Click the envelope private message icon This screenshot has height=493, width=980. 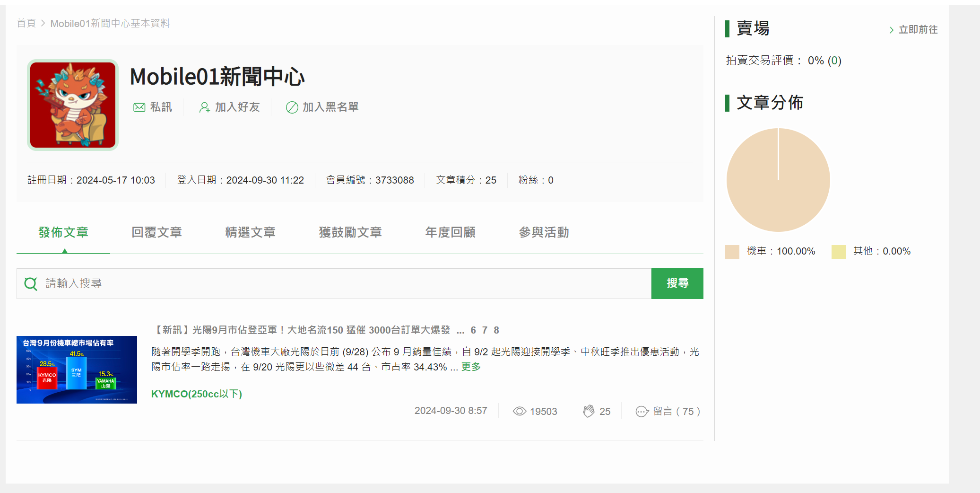(x=139, y=107)
